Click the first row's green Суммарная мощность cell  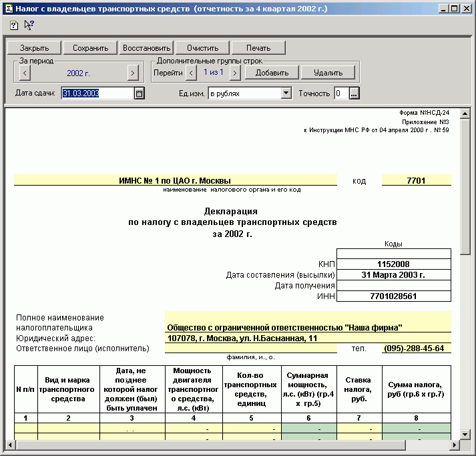coord(308,428)
